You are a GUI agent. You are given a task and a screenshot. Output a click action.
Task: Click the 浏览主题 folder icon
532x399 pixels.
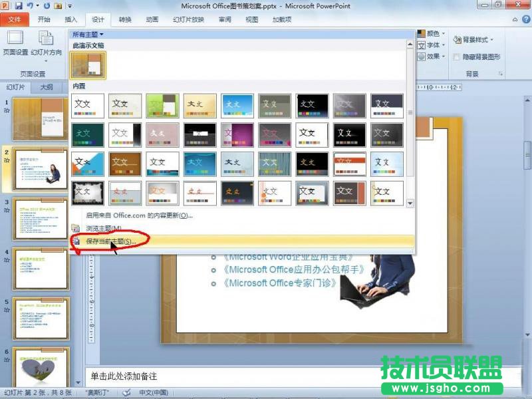coord(76,228)
